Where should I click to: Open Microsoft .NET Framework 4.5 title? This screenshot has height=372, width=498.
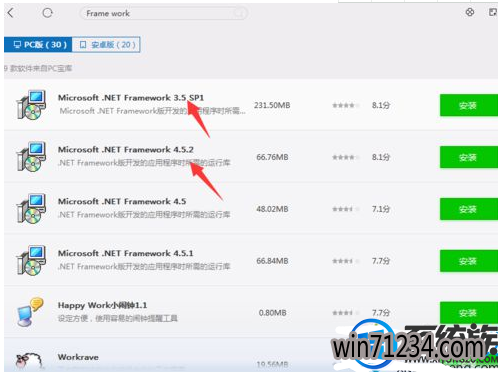coord(122,201)
